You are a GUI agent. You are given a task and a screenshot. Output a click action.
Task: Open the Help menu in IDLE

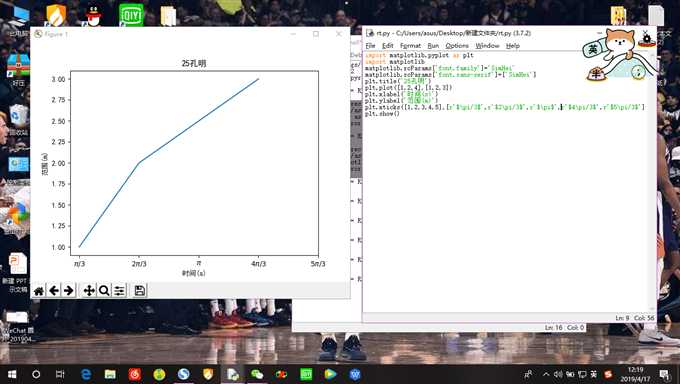[513, 46]
